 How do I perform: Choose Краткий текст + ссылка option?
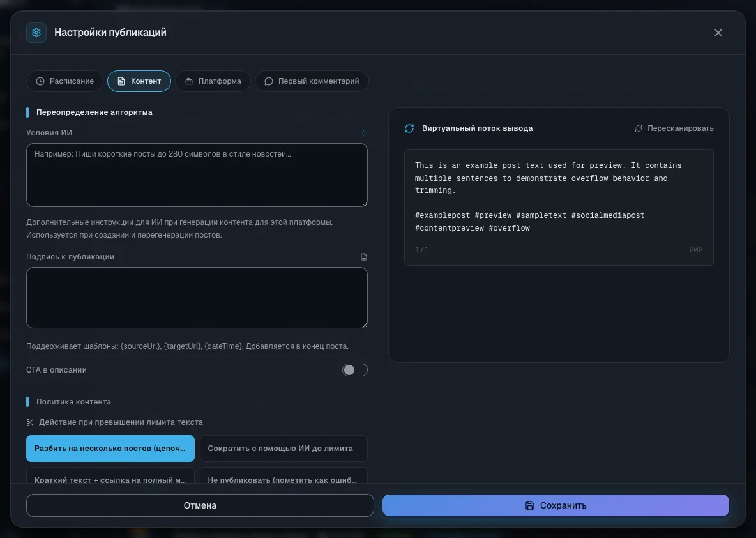[110, 476]
